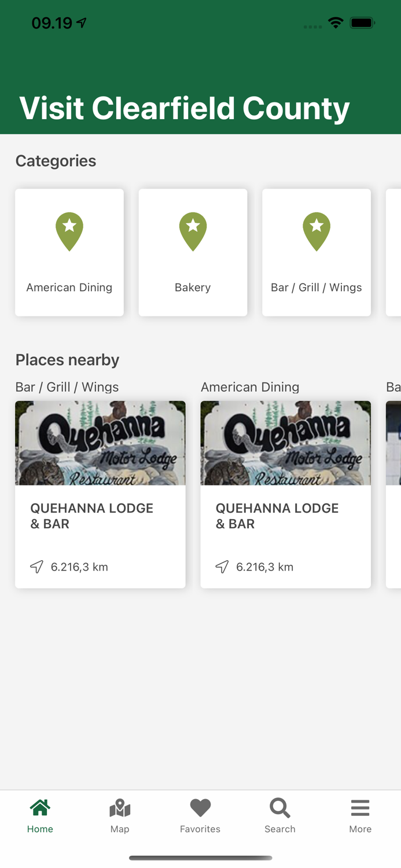Tap the Visit Clearfield County header title
Image resolution: width=401 pixels, height=868 pixels.
pyautogui.click(x=184, y=108)
